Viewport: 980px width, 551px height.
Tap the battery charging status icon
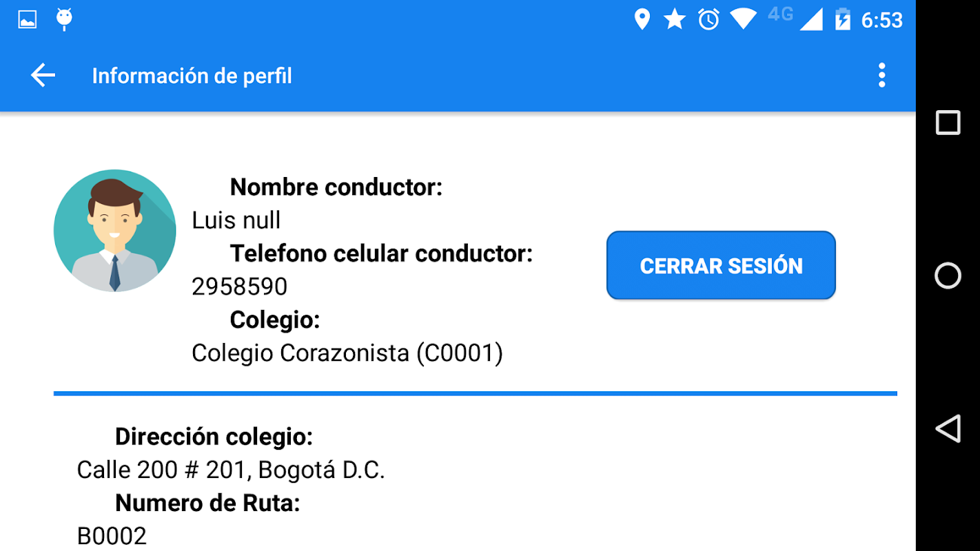842,19
